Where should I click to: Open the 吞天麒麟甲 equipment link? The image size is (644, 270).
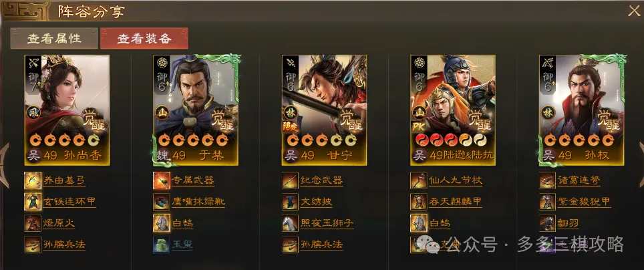[455, 202]
